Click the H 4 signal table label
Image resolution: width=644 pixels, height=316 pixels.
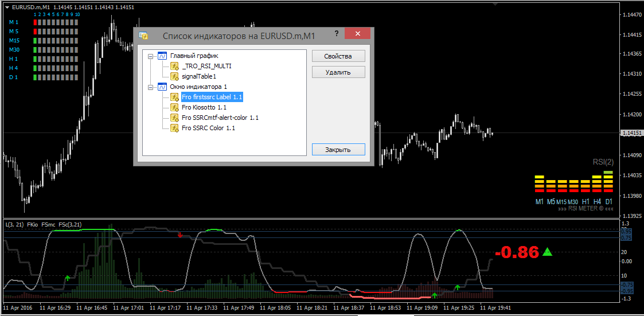tap(14, 68)
